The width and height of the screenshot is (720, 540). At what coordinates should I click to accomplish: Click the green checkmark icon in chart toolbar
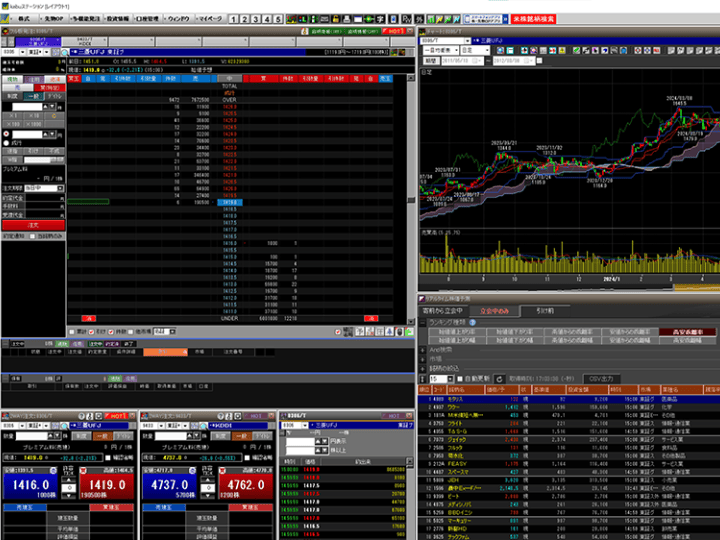coord(577,50)
